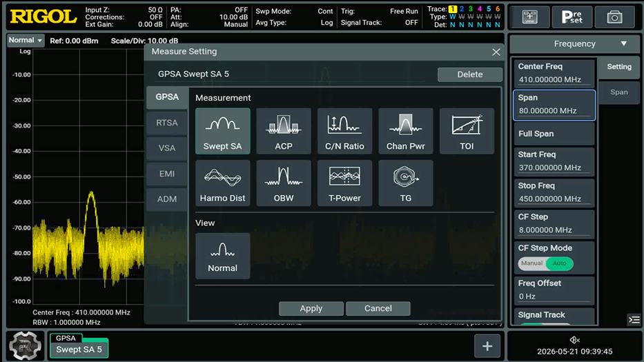Image resolution: width=644 pixels, height=362 pixels.
Task: Open the Signal Track menu item
Action: click(x=554, y=316)
